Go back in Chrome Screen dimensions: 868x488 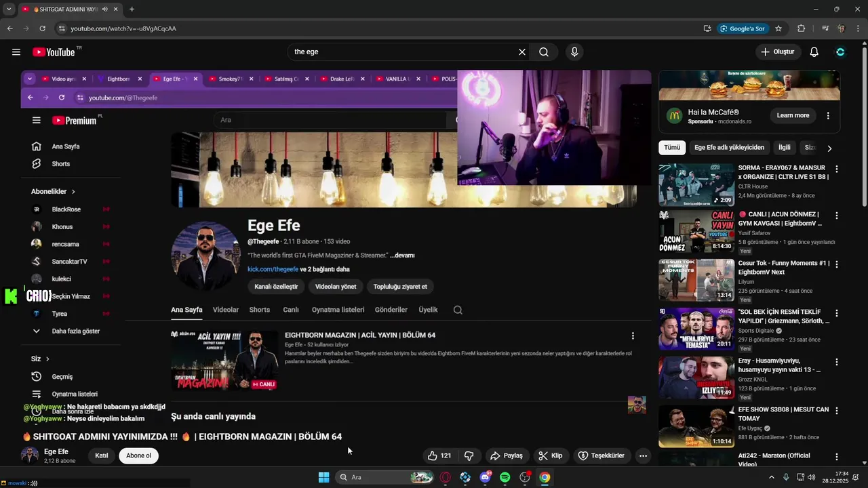pyautogui.click(x=9, y=28)
